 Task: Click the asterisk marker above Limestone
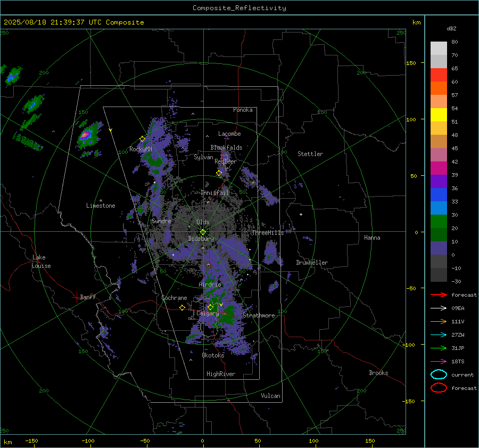click(101, 201)
